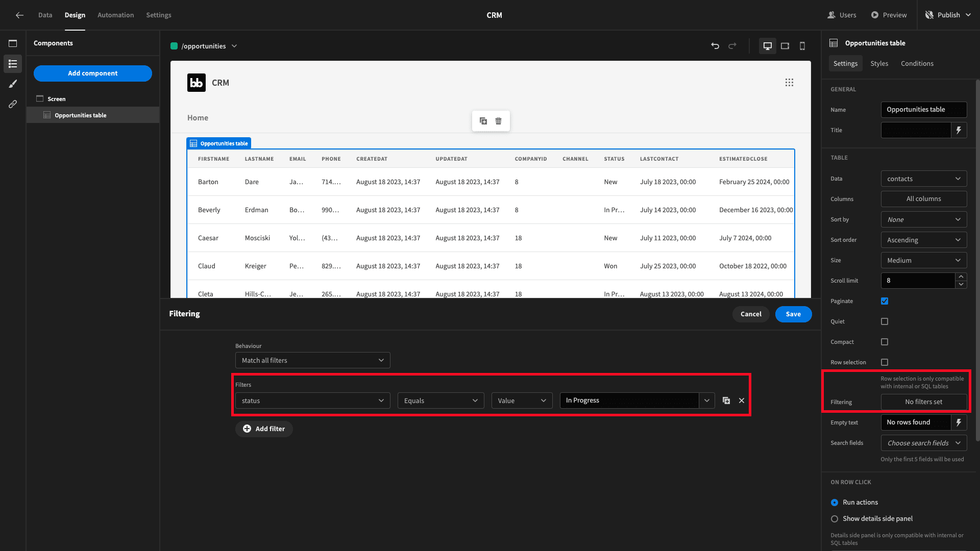Viewport: 980px width, 551px height.
Task: Switch to the Styles tab
Action: (879, 63)
